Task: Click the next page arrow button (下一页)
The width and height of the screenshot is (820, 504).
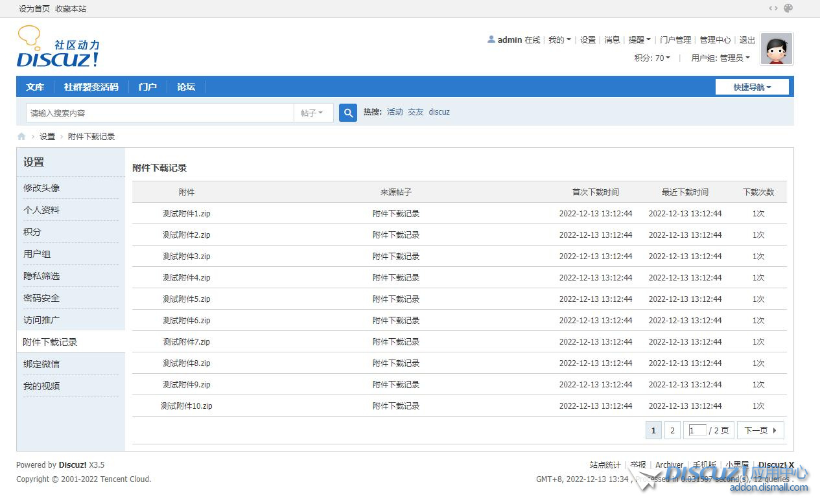Action: pos(760,431)
